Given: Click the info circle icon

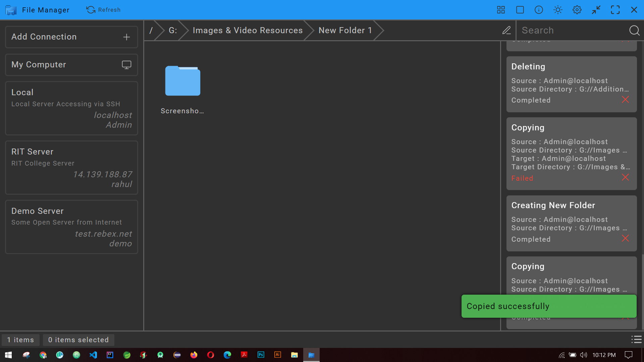Looking at the screenshot, I should coord(539,10).
